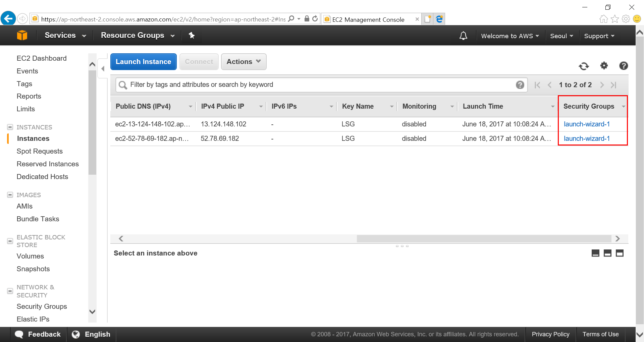
Task: Open Reserved Instances page
Action: click(48, 164)
